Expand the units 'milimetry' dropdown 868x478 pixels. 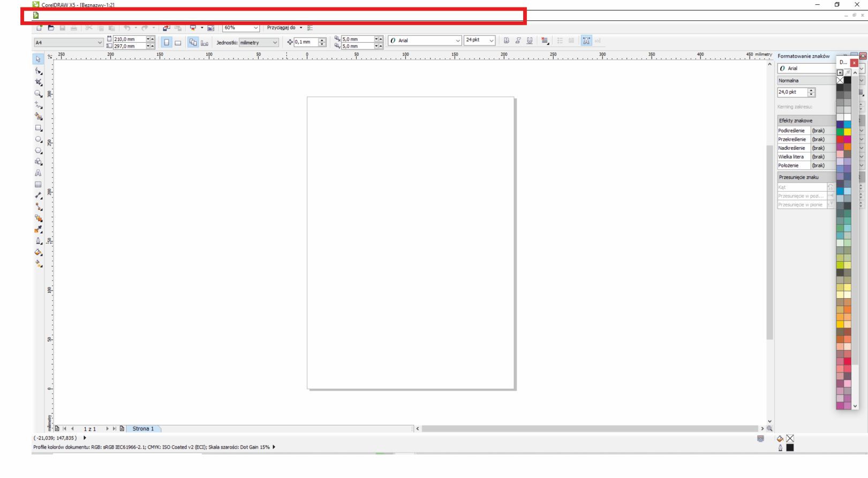coord(275,42)
